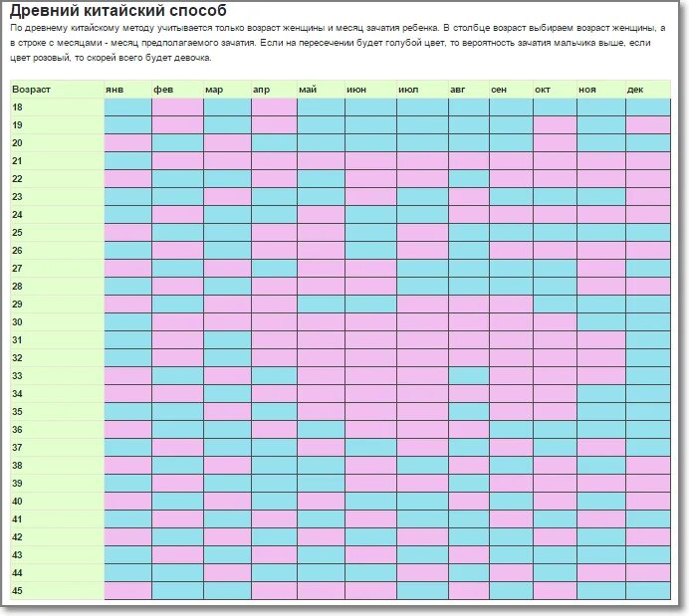Viewport: 689px width, 616px height.
Task: Click age row label 27
Action: click(x=17, y=269)
